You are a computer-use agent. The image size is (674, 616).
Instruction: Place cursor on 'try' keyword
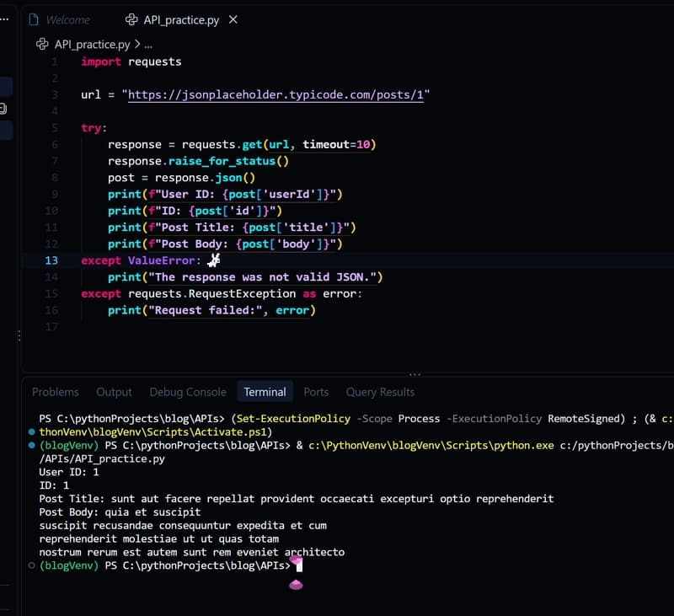[91, 128]
